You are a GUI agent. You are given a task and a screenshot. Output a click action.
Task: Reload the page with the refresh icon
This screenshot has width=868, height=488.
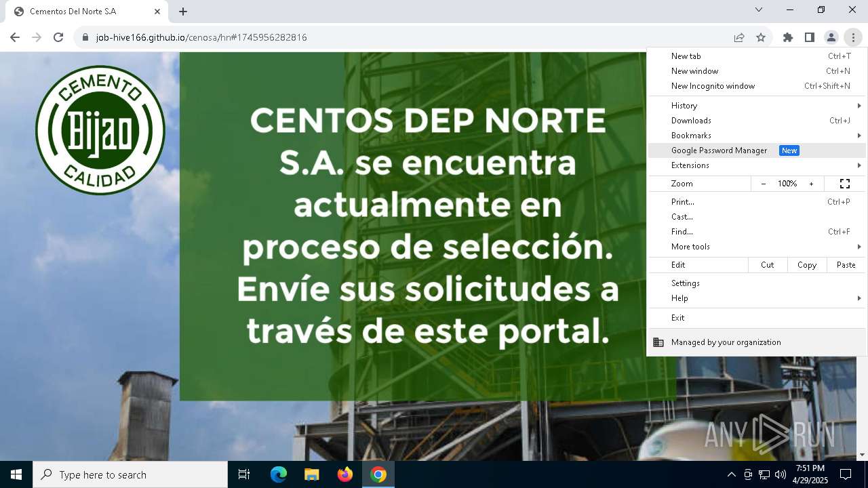(58, 37)
